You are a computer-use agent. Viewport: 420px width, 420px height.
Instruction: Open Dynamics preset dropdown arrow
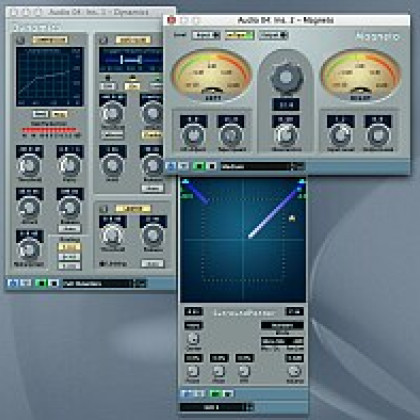tap(140, 283)
